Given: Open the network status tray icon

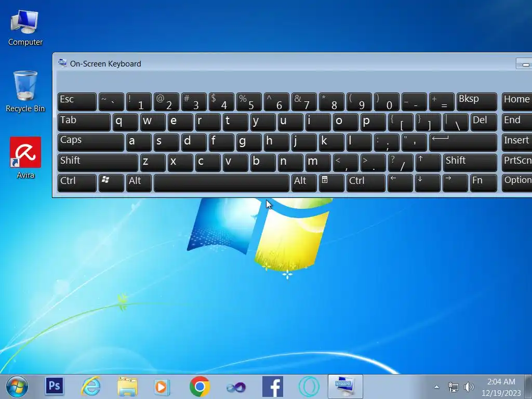Looking at the screenshot, I should [x=453, y=387].
